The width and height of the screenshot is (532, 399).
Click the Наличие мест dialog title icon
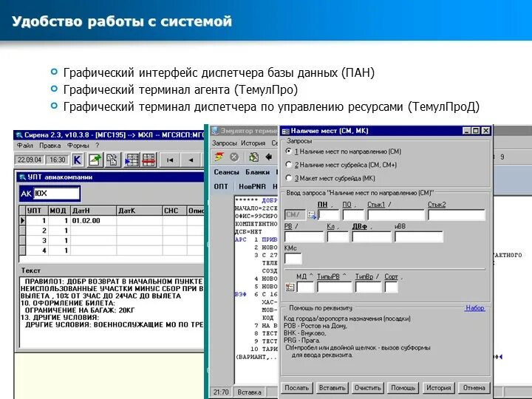pyautogui.click(x=286, y=131)
